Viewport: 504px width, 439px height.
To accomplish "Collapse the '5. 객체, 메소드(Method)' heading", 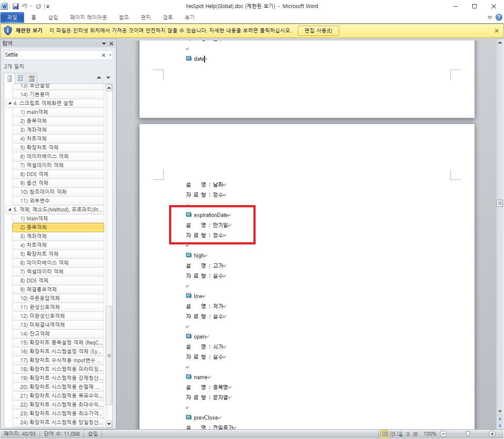I will 10,210.
